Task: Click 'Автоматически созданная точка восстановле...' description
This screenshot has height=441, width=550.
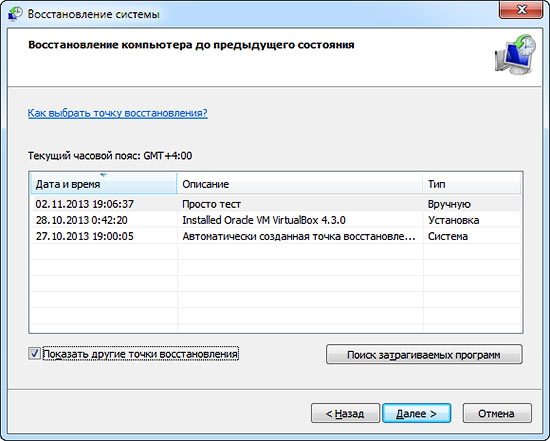Action: (x=299, y=236)
